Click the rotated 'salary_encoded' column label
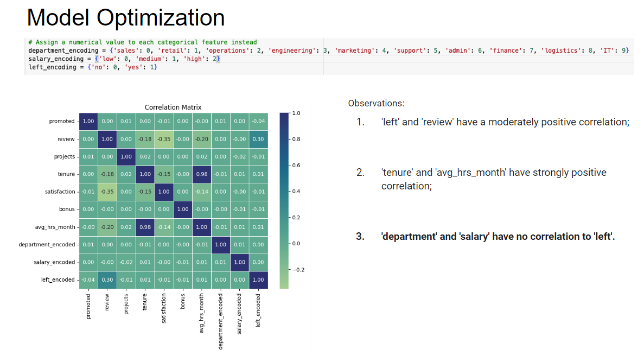 239,314
